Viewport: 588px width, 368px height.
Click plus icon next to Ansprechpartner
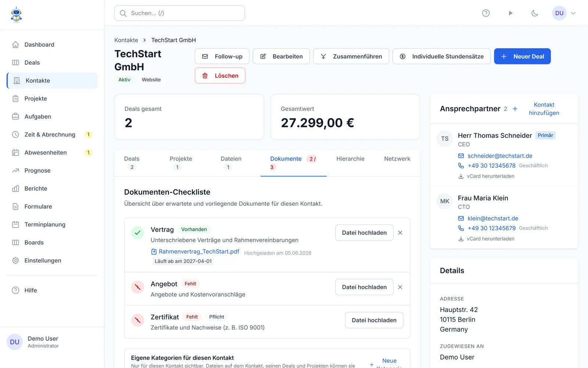[x=515, y=109]
